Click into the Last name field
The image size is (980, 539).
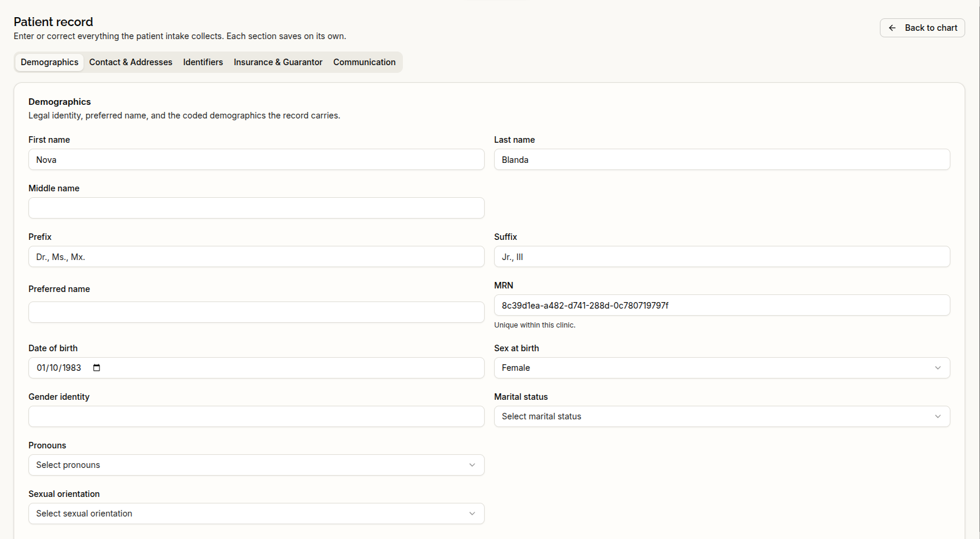coord(722,159)
